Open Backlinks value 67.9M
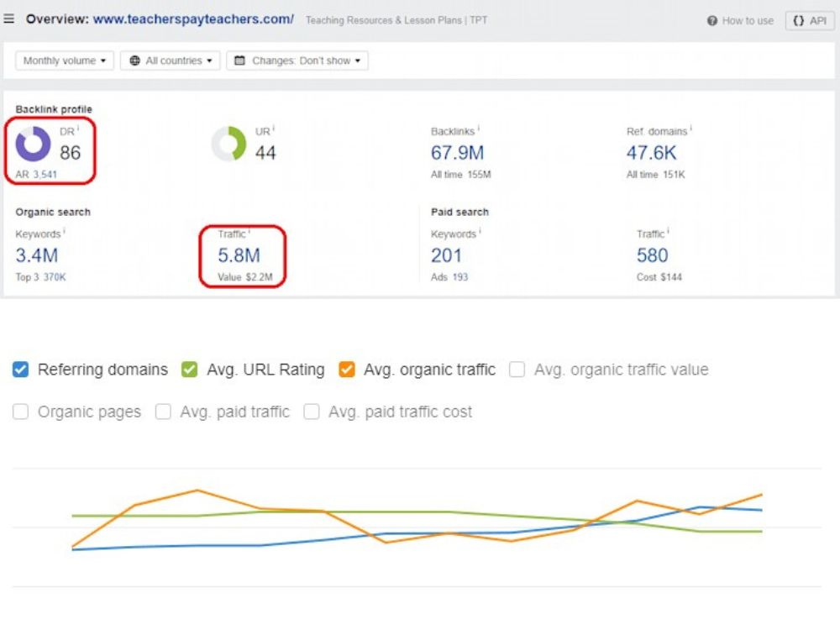The width and height of the screenshot is (840, 630). (x=457, y=153)
